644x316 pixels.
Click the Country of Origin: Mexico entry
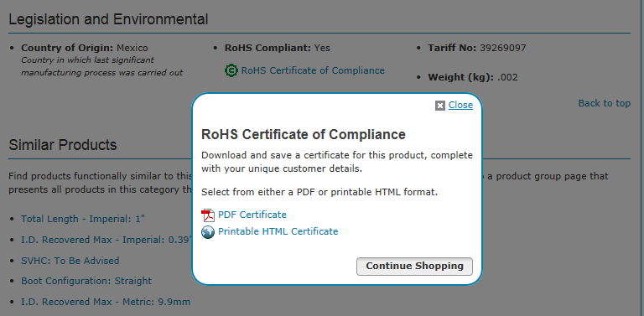click(x=84, y=48)
